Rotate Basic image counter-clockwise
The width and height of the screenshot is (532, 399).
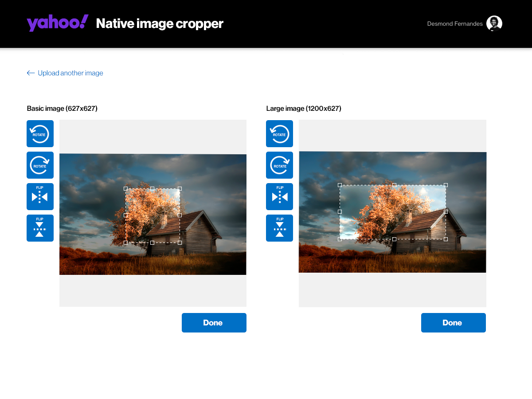tap(40, 133)
